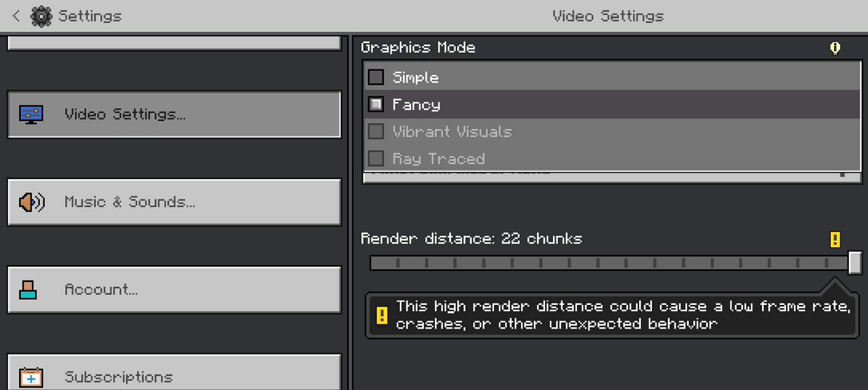Collapse the Graphics Mode dropdown list
Viewport: 868px width, 390px height.
pos(612,178)
